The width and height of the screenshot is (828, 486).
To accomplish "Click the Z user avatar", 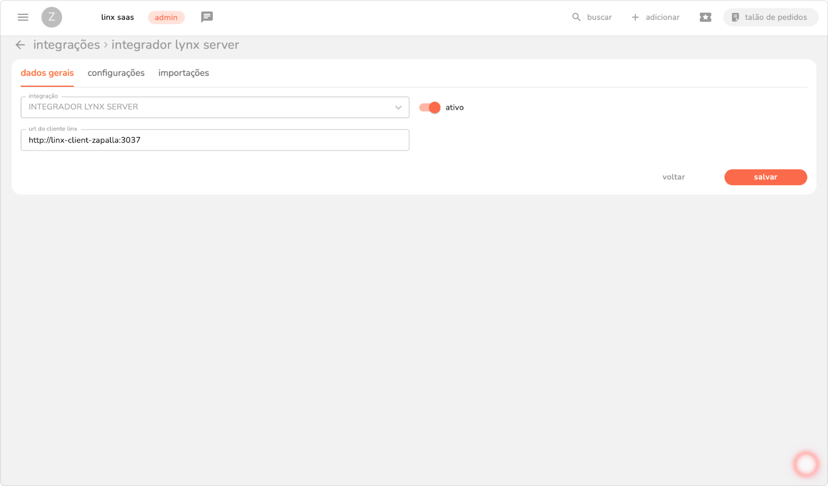I will coord(52,17).
